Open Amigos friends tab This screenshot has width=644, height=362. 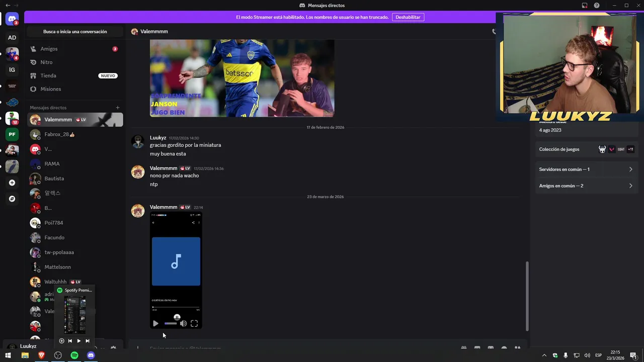tap(74, 49)
